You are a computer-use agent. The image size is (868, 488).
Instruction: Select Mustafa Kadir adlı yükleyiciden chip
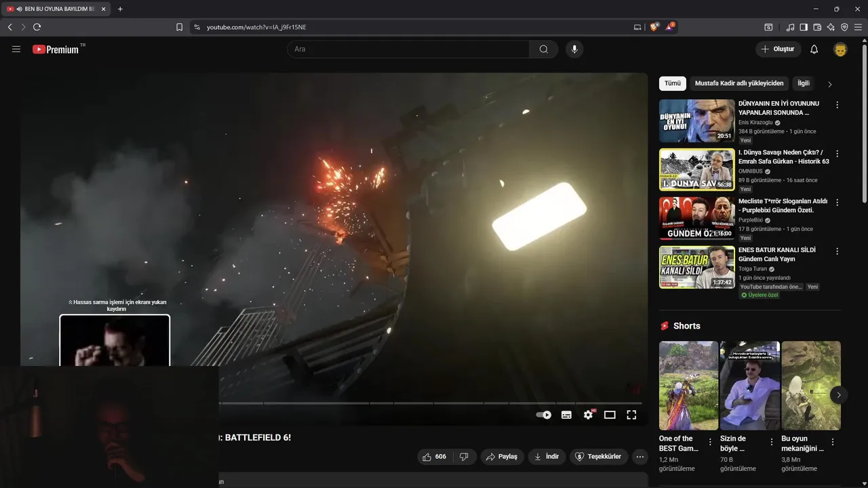(x=739, y=83)
